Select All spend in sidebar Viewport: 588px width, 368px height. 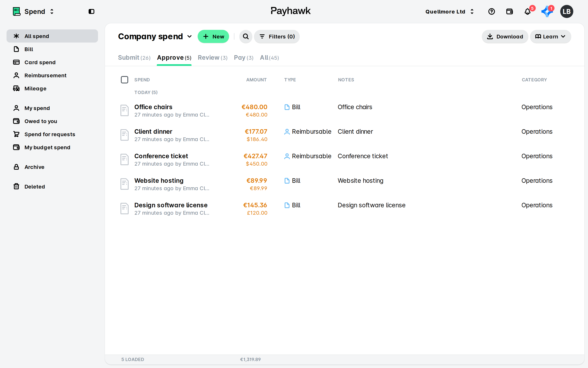click(x=52, y=36)
